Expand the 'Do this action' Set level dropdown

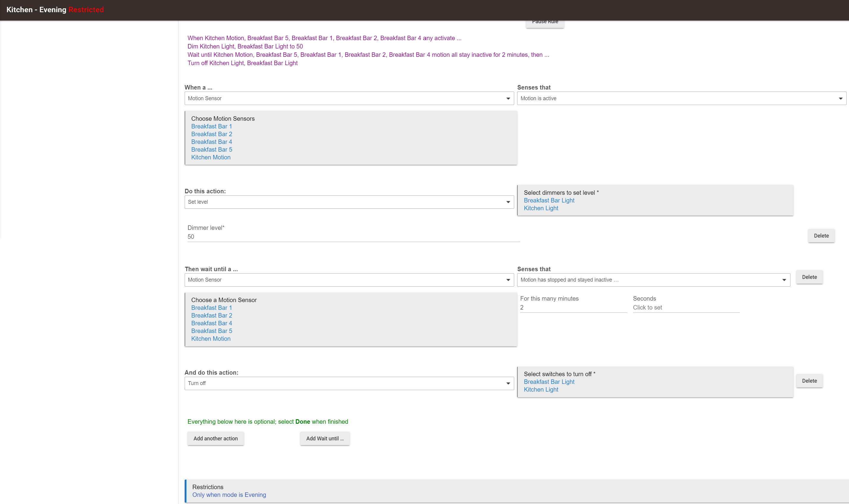tap(349, 202)
